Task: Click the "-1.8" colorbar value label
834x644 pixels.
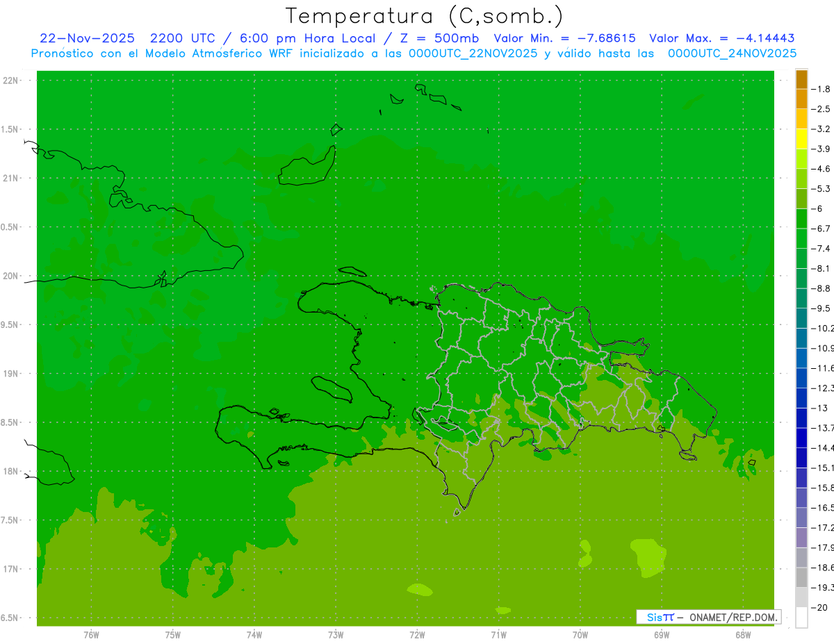Action: coord(822,89)
